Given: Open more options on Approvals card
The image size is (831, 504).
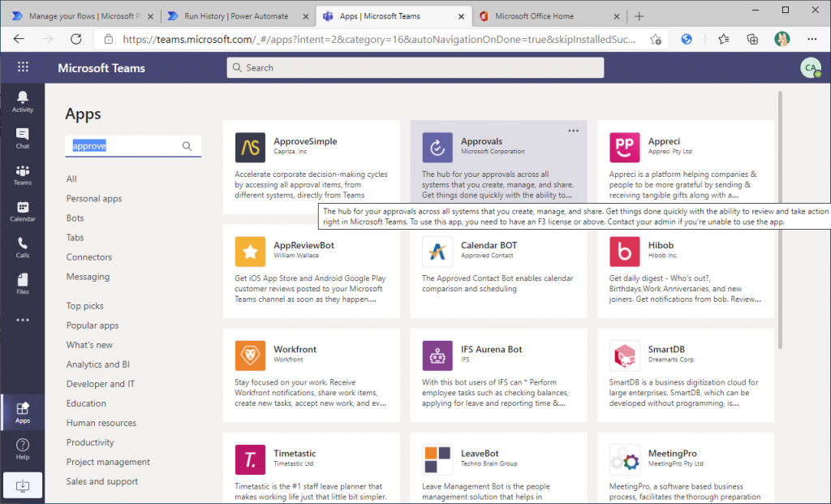Looking at the screenshot, I should (574, 131).
